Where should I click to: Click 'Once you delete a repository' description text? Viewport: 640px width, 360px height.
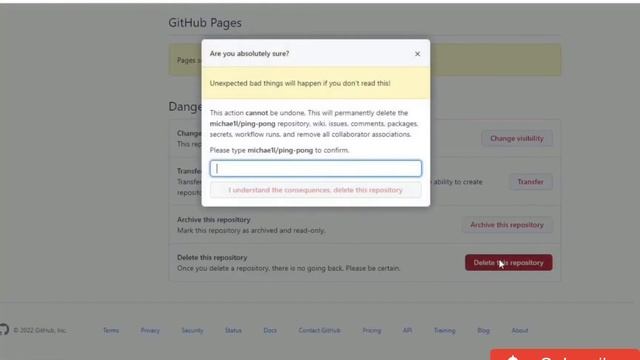tap(288, 268)
